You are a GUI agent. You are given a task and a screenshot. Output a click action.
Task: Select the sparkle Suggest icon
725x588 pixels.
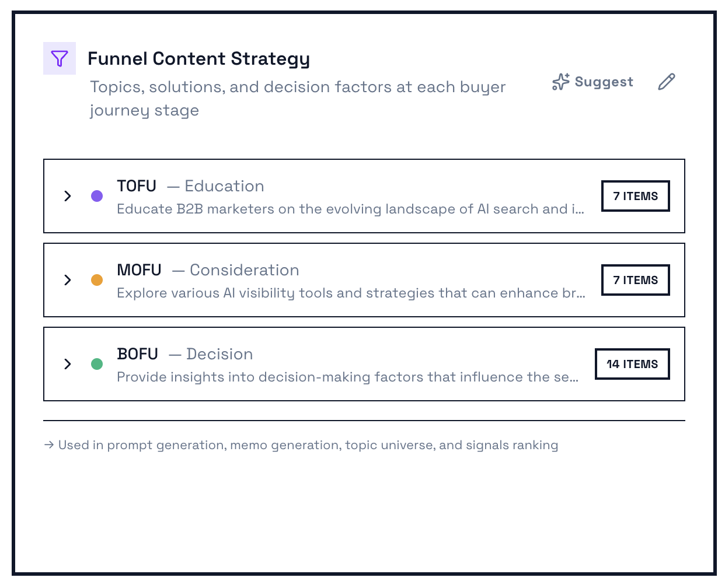click(560, 82)
